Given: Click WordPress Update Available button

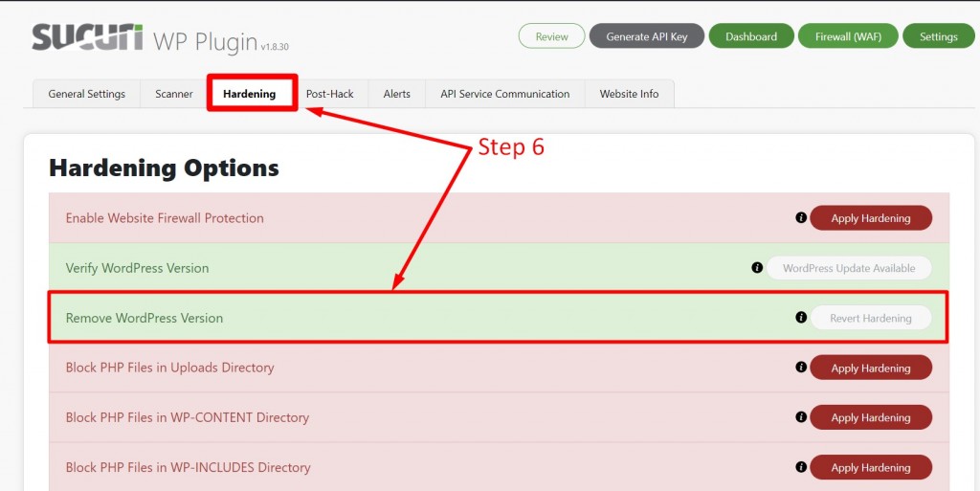Looking at the screenshot, I should click(849, 268).
